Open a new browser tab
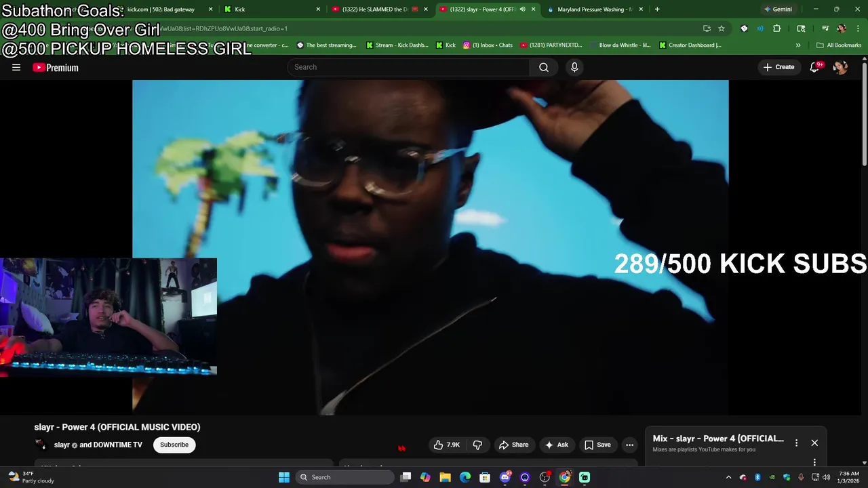868x488 pixels. coord(656,9)
